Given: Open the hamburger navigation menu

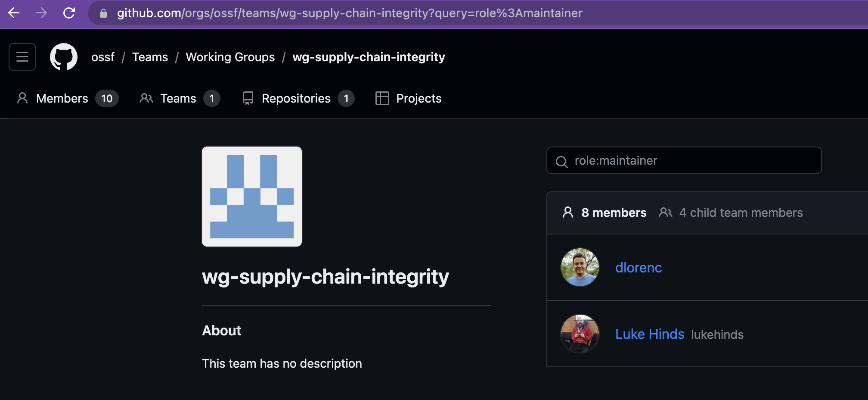Looking at the screenshot, I should click(x=22, y=56).
